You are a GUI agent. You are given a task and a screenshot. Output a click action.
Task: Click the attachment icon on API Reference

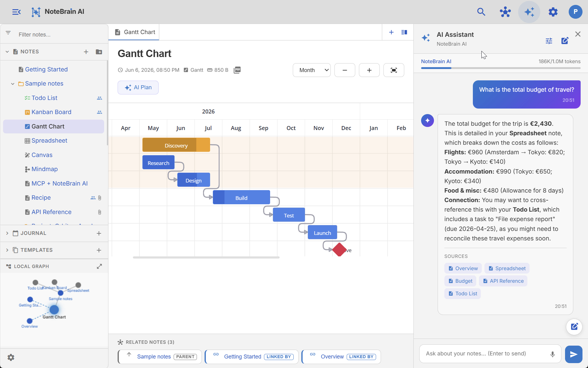pyautogui.click(x=100, y=212)
